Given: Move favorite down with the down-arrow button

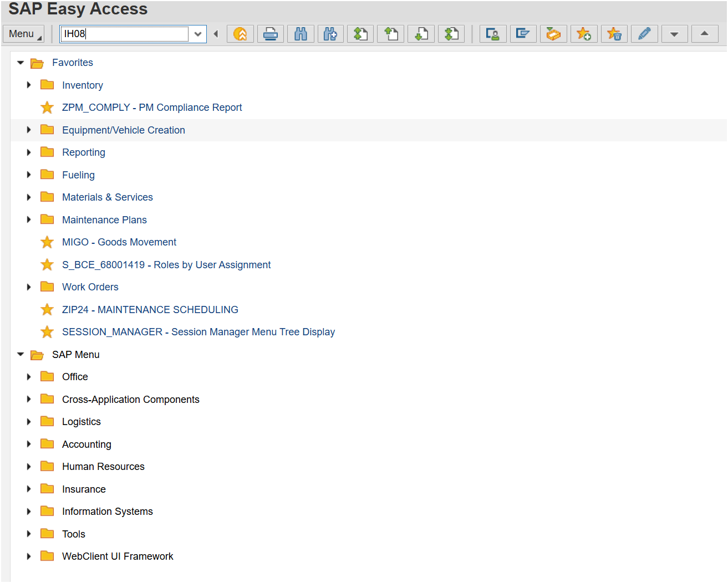Looking at the screenshot, I should click(674, 34).
